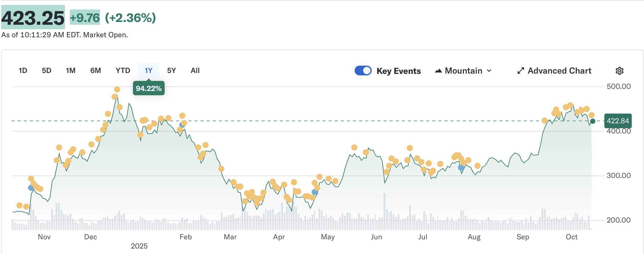
Task: Select the 1D time range tab
Action: point(23,71)
